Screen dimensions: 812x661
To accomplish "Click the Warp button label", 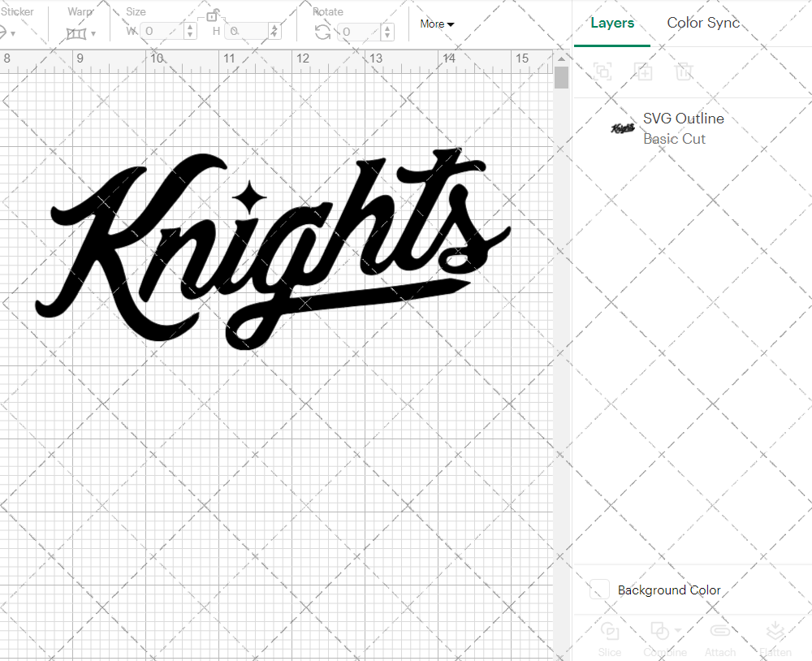I will click(x=80, y=11).
